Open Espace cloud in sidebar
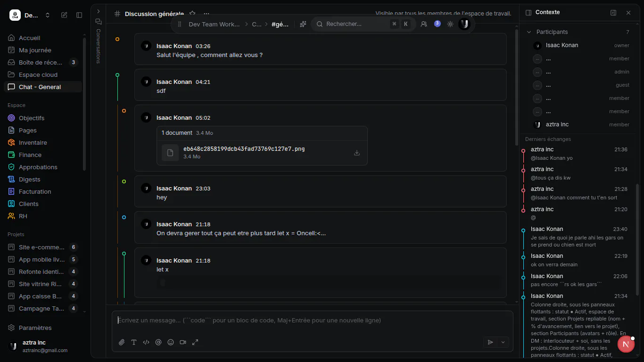The width and height of the screenshot is (644, 362). pos(42,74)
